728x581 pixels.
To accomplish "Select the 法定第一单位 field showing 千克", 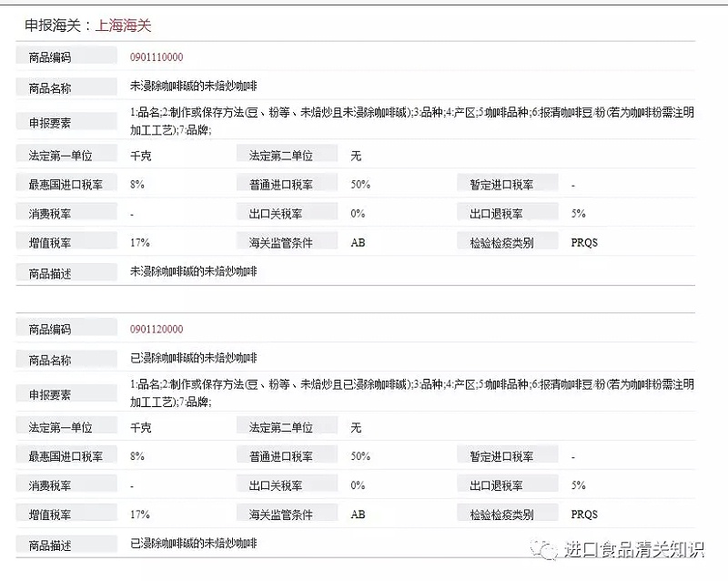I will click(136, 154).
